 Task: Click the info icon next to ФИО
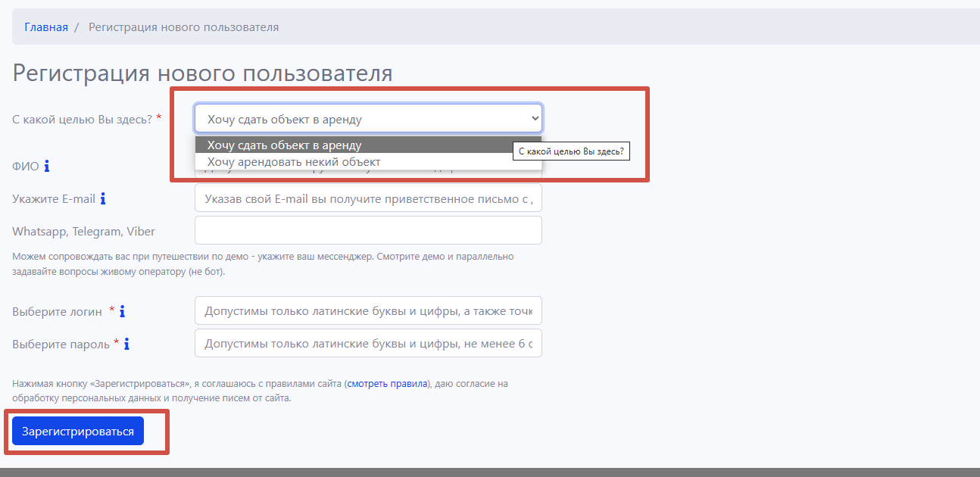coord(47,166)
